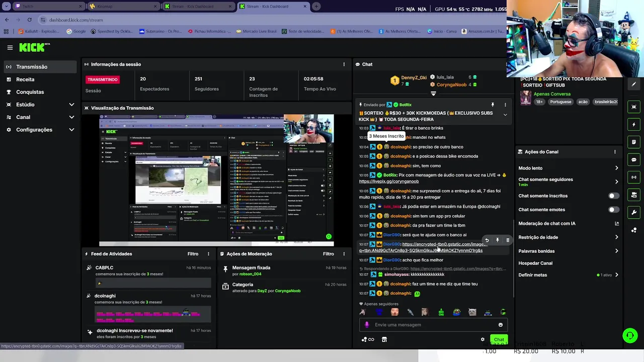
Task: Open Definir metas chevron
Action: point(616,275)
